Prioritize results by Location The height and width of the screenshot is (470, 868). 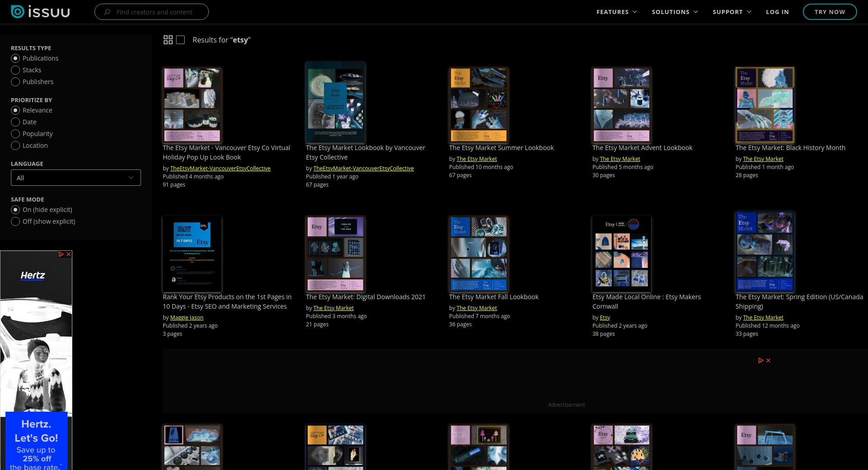[x=29, y=146]
